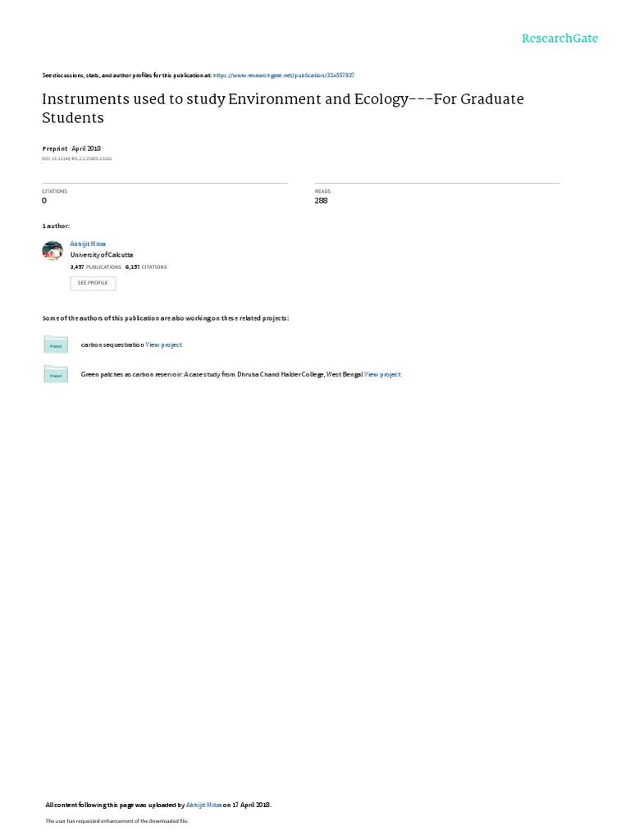This screenshot has height=840, width=630.
Task: Click the Green patches project folder icon
Action: (56, 374)
